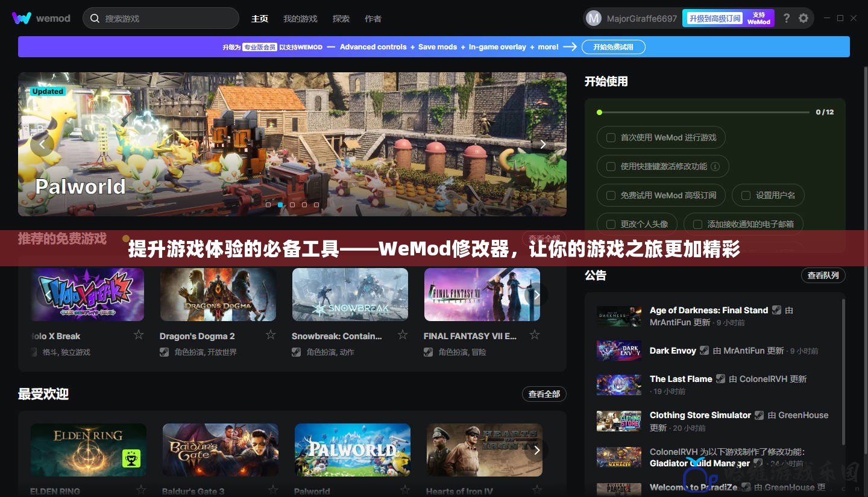Click 开始免费试用 button

click(x=613, y=47)
